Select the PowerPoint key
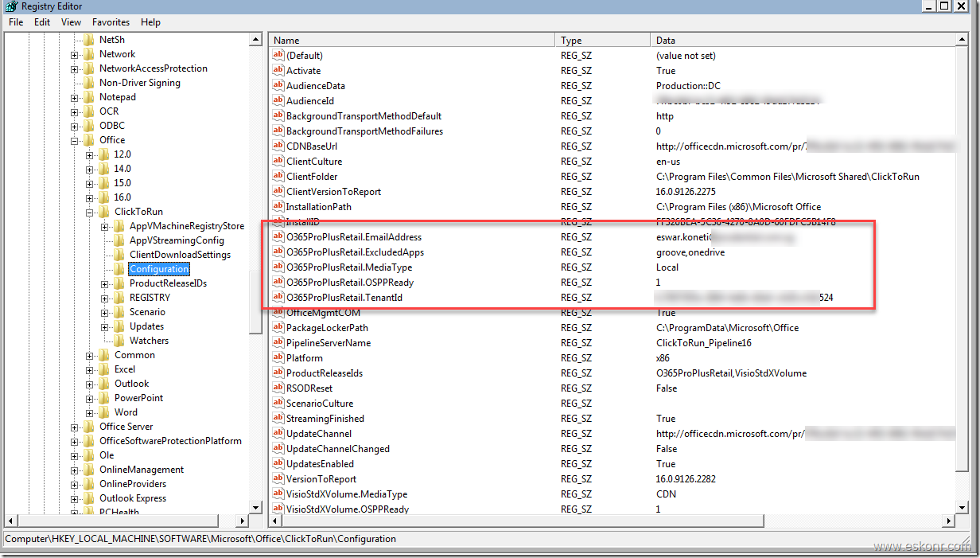This screenshot has height=558, width=980. (138, 398)
